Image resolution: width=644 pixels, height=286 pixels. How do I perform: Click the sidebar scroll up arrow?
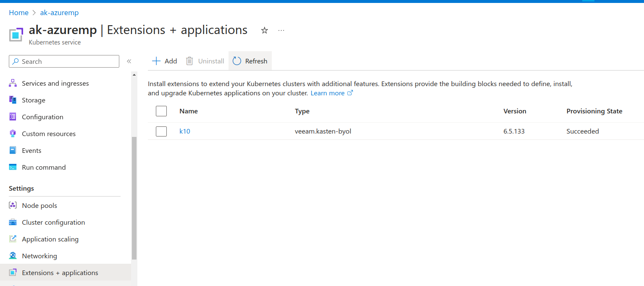click(x=134, y=75)
